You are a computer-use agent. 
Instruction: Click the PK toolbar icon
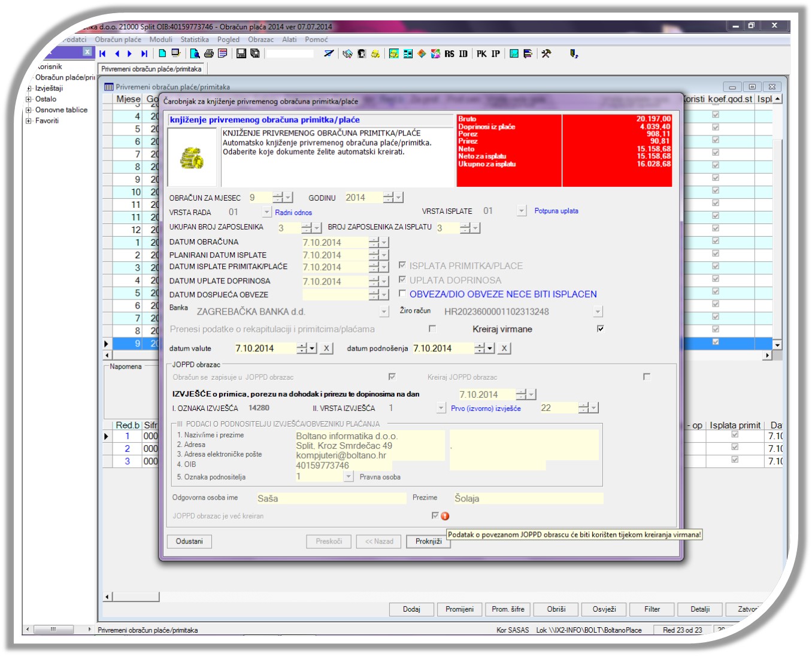point(481,54)
